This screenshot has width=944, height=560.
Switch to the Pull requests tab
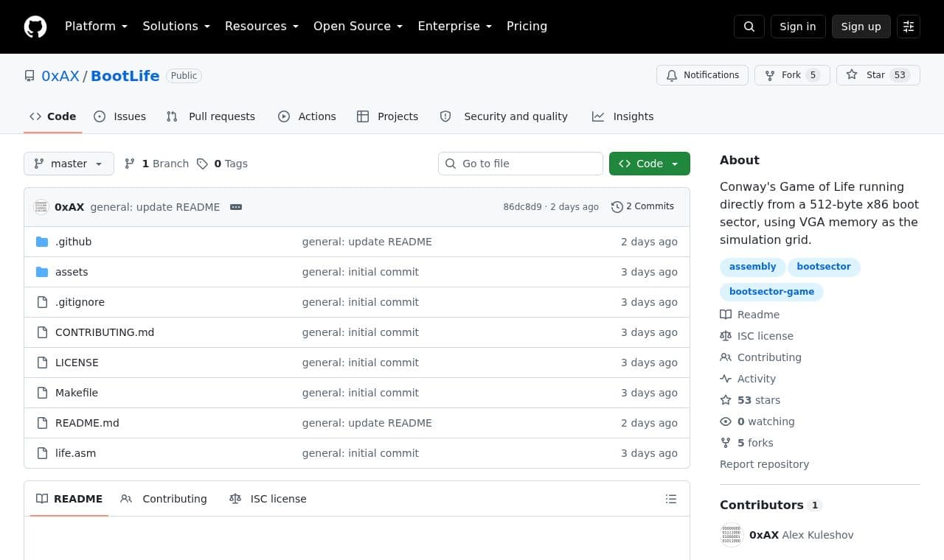tap(211, 116)
